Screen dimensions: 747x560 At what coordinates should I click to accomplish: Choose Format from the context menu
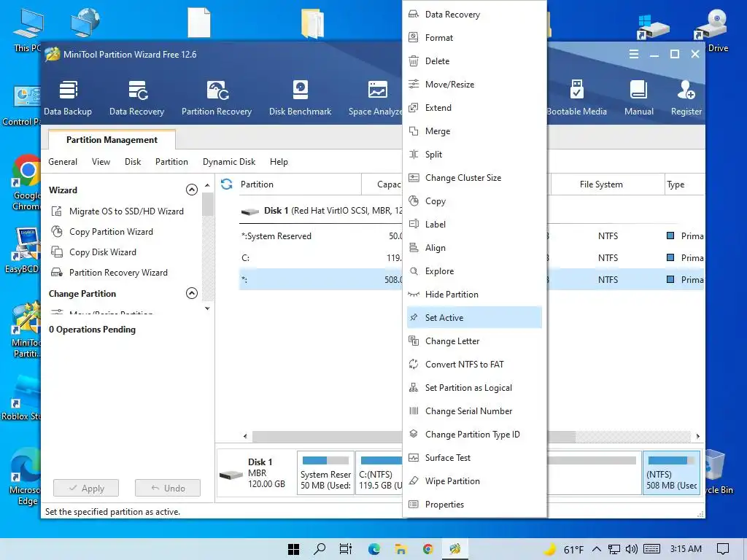point(474,38)
